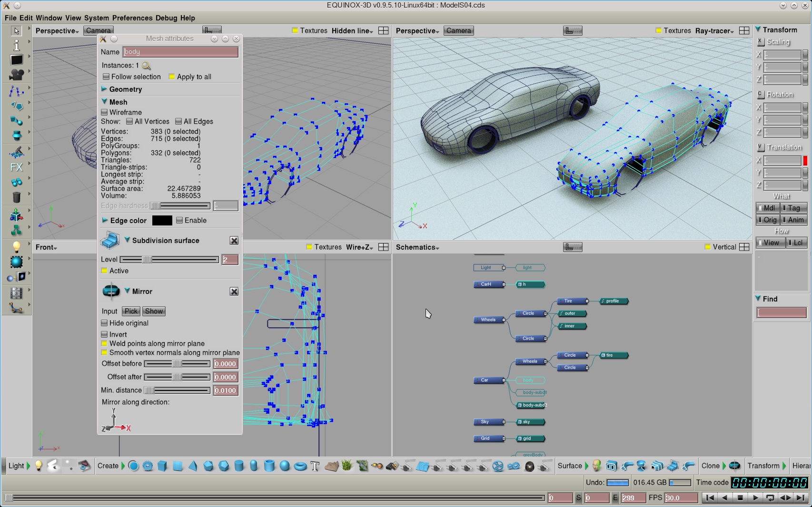Click the Pick button for Mirror input
The width and height of the screenshot is (812, 507).
[x=131, y=312]
